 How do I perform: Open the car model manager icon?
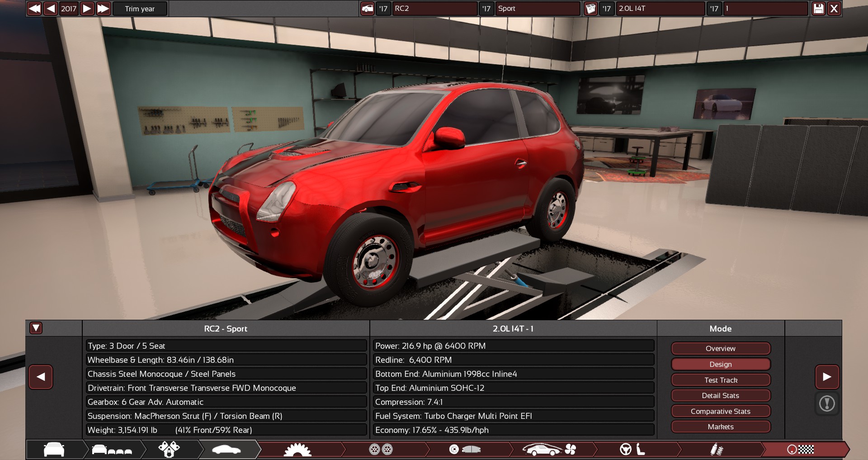point(368,9)
